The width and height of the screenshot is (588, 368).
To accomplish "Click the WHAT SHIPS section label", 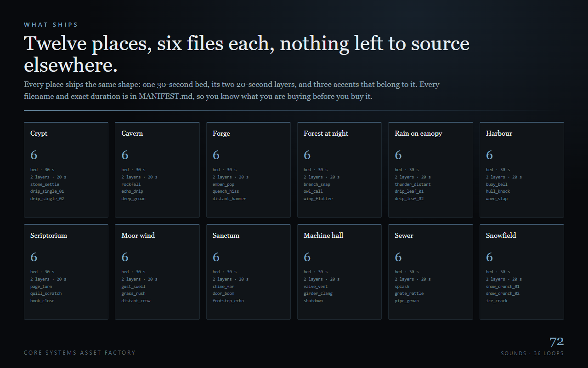I will click(x=51, y=25).
